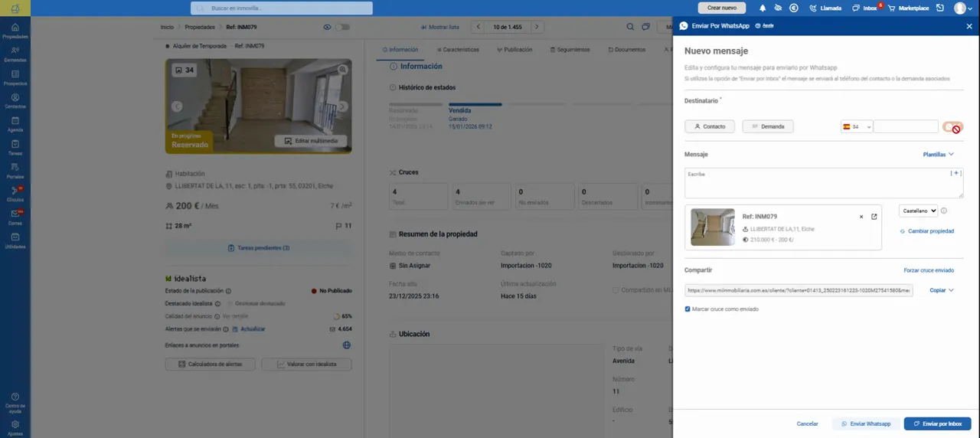Open the notifications bell icon
The width and height of the screenshot is (980, 438).
pyautogui.click(x=763, y=8)
